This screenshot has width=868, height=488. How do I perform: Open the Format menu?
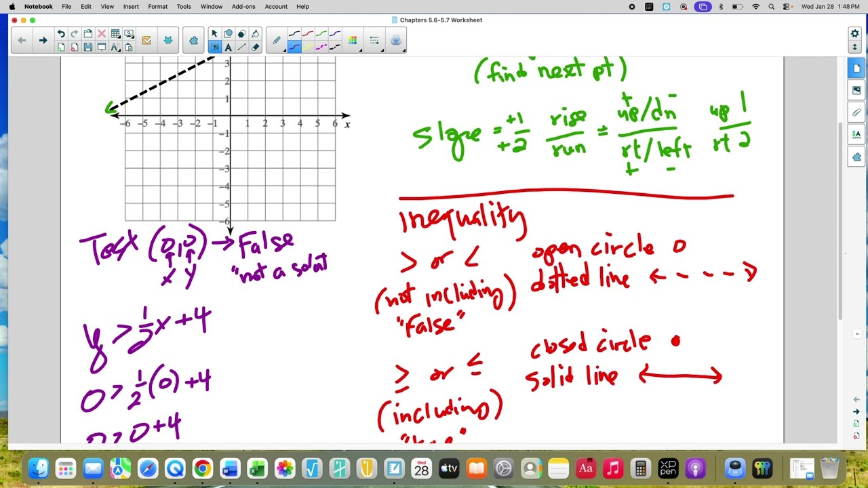158,7
